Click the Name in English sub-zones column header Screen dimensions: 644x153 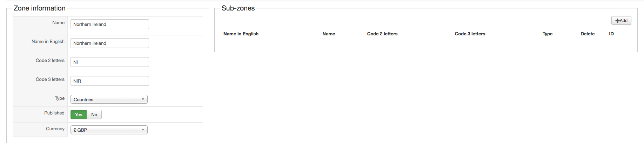[x=241, y=34]
